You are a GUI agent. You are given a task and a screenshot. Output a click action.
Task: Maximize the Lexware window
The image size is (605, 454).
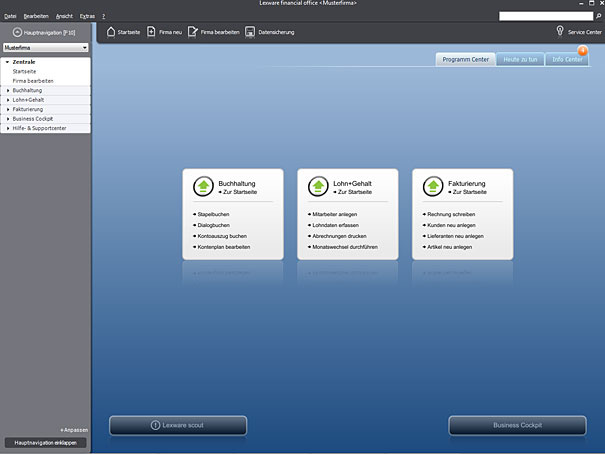tap(591, 3)
